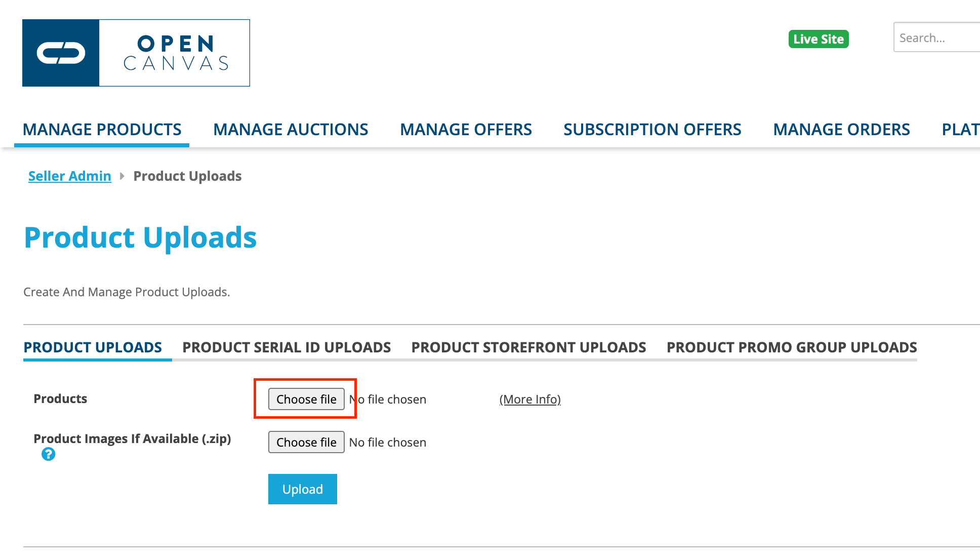Open the Manage Orders menu
980x560 pixels.
click(841, 130)
